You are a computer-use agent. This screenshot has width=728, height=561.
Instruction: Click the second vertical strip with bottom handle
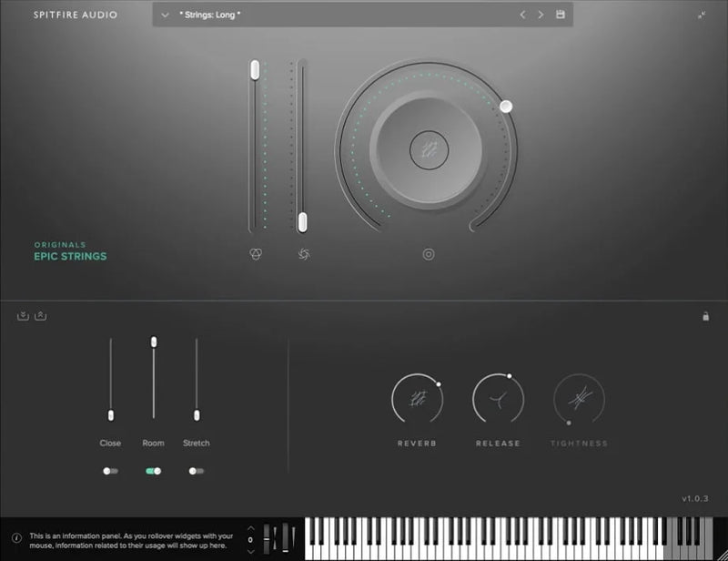coord(285,538)
